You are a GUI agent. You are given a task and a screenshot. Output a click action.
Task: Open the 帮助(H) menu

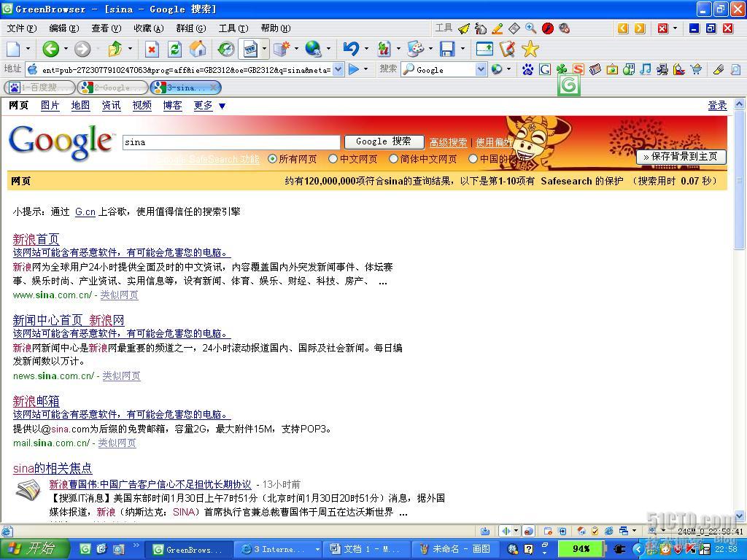(x=276, y=28)
